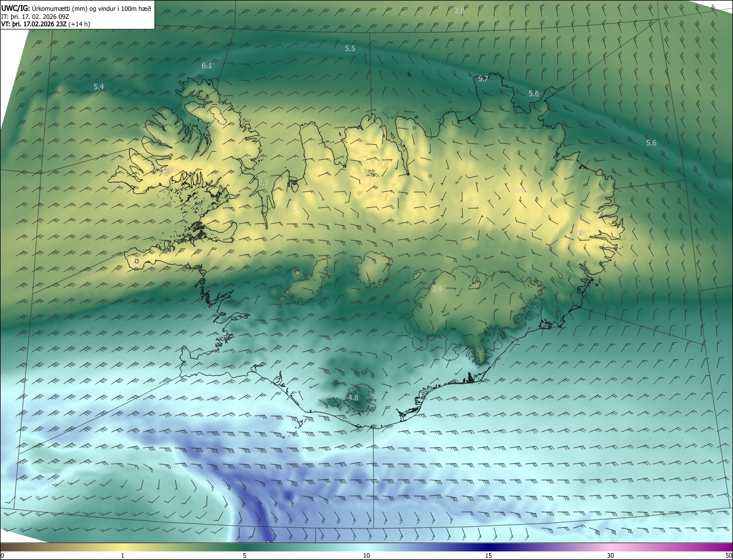Image resolution: width=733 pixels, height=560 pixels.
Task: Click the colorbar tick label "30"
Action: click(610, 556)
